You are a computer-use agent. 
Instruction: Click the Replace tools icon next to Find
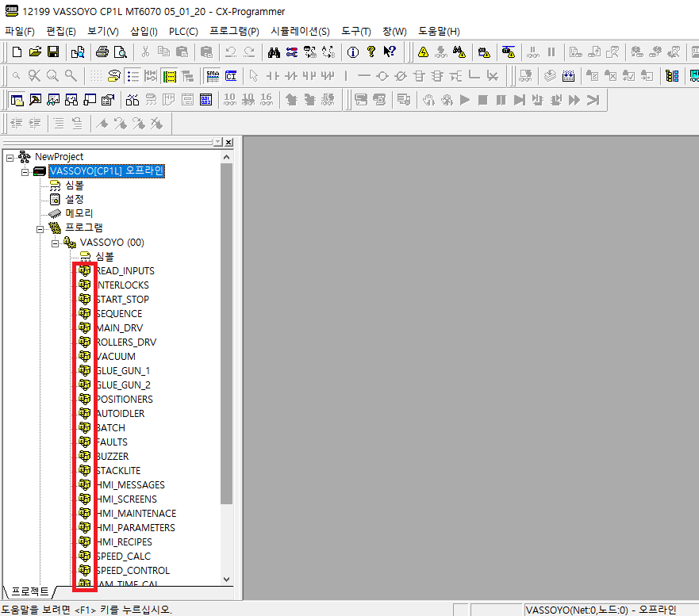[x=292, y=52]
